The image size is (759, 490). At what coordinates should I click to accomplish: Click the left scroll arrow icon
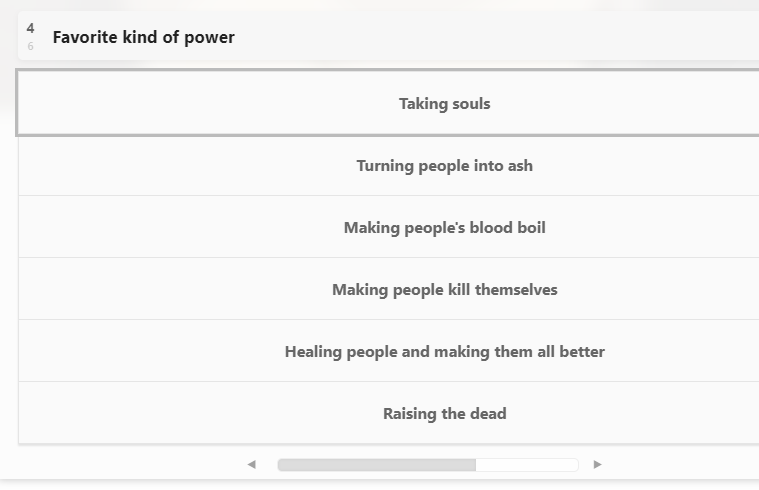tap(251, 465)
